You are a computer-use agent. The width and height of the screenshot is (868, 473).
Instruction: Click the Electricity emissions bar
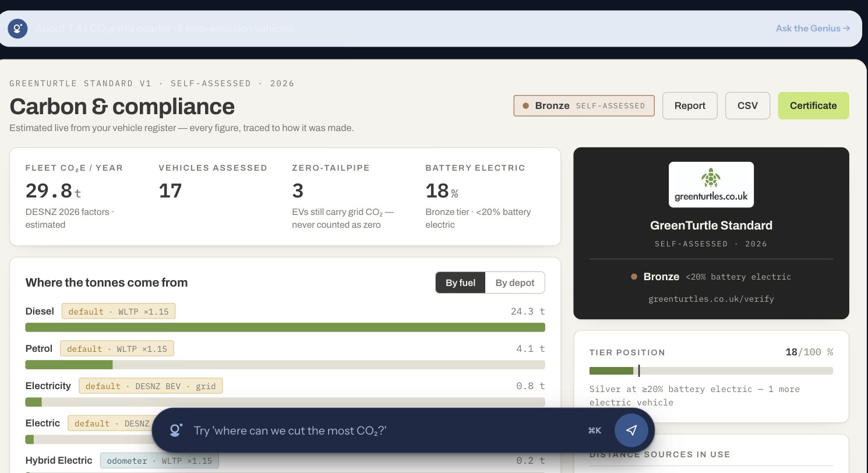coord(285,402)
